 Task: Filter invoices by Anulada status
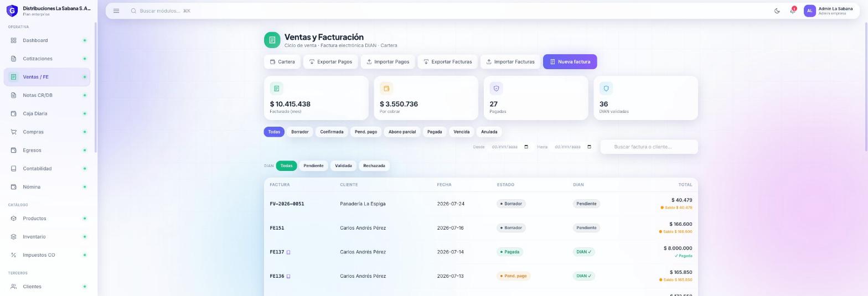pyautogui.click(x=489, y=132)
